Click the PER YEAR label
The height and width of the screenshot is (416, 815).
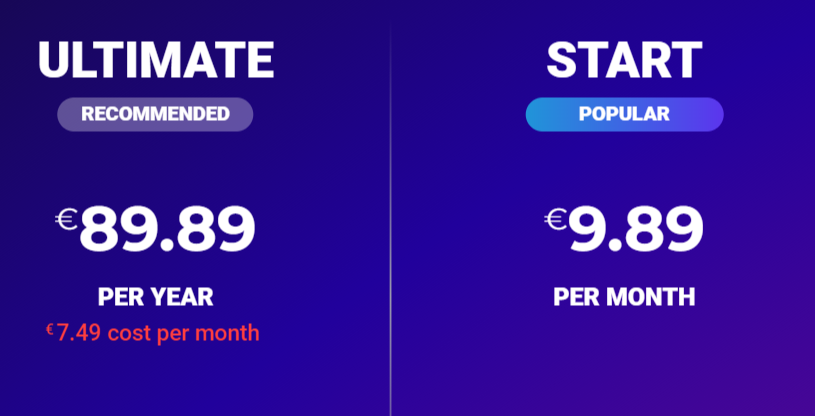pos(155,297)
